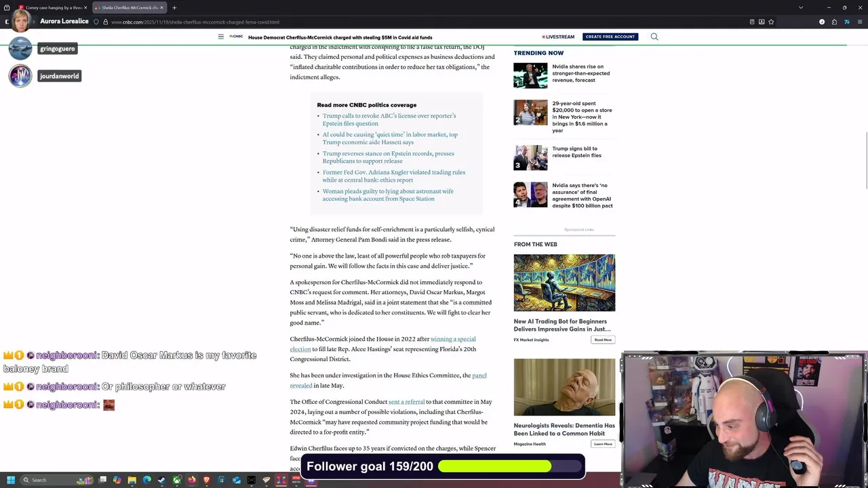Click the taskbar Search box

point(56,480)
